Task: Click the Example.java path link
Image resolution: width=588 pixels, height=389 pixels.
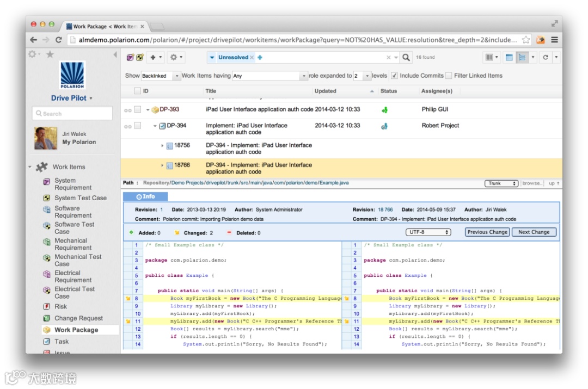Action: [x=334, y=183]
